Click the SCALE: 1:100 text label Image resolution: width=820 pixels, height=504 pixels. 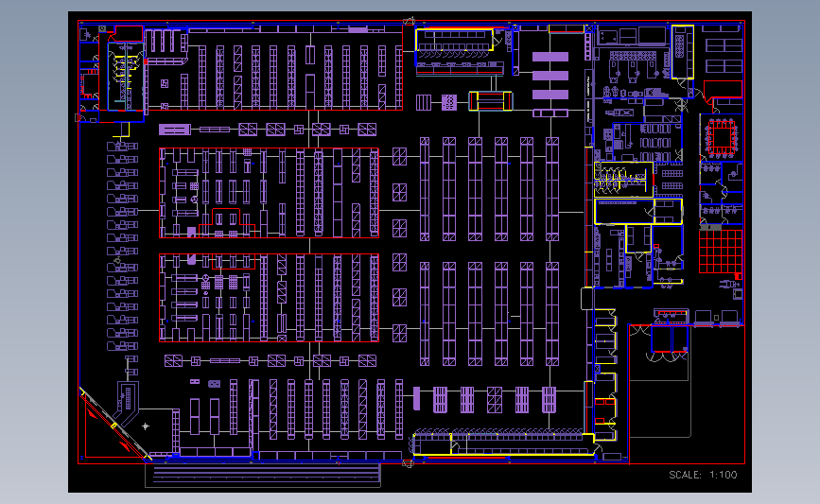pos(703,475)
